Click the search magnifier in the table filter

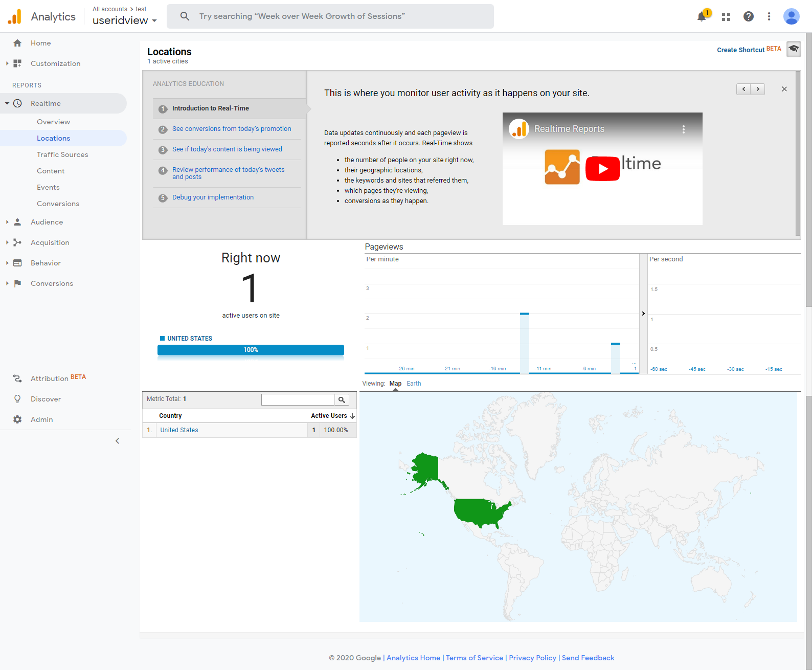coord(342,400)
